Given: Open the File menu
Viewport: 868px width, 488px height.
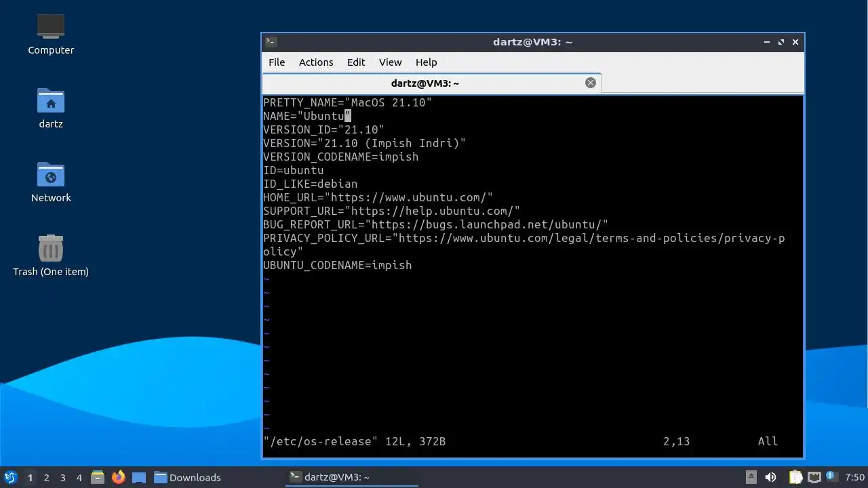Looking at the screenshot, I should click(x=277, y=62).
